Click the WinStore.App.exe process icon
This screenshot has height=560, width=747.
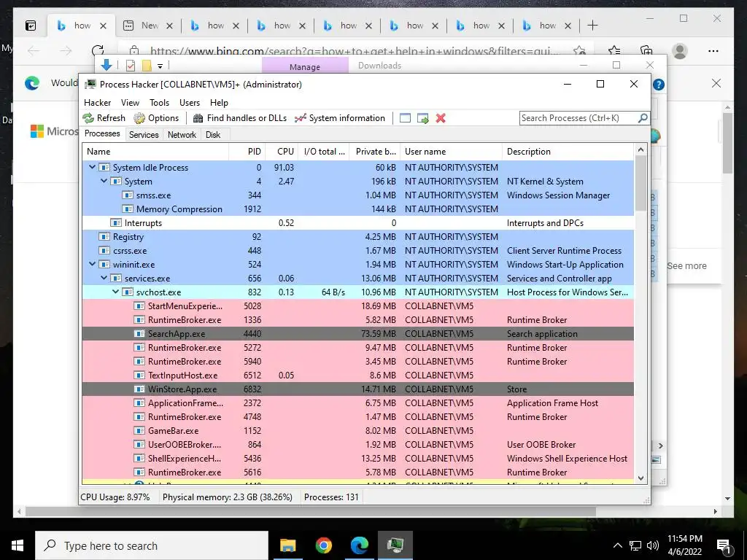point(139,389)
